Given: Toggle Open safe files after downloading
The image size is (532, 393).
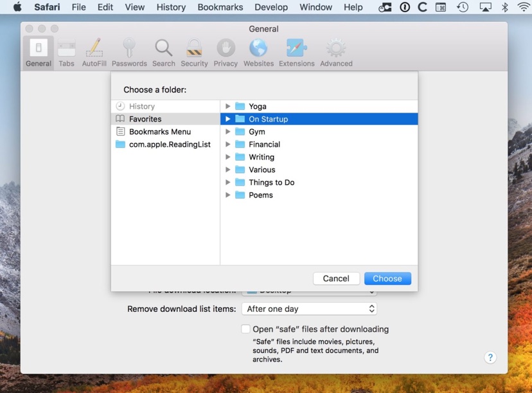Looking at the screenshot, I should pyautogui.click(x=245, y=329).
